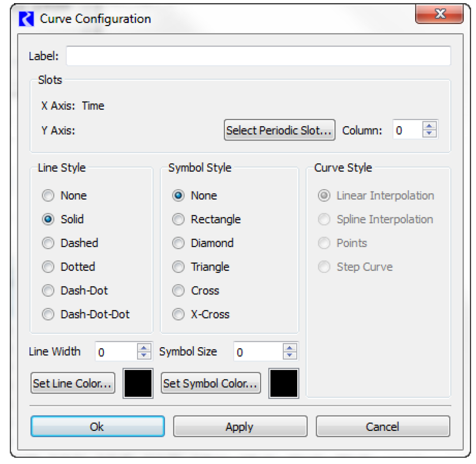The height and width of the screenshot is (464, 476).
Task: Click the Curve Configuration app icon
Action: tap(27, 19)
